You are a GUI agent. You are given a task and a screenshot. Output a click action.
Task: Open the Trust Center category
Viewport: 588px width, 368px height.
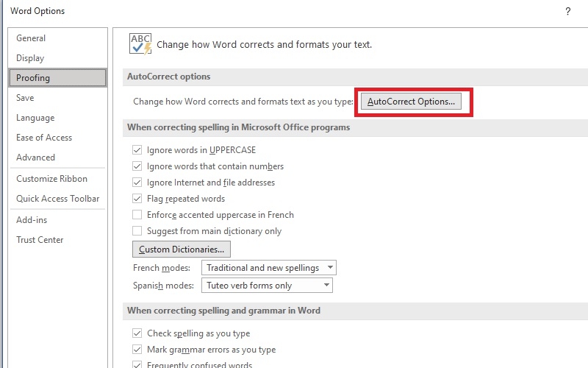40,240
